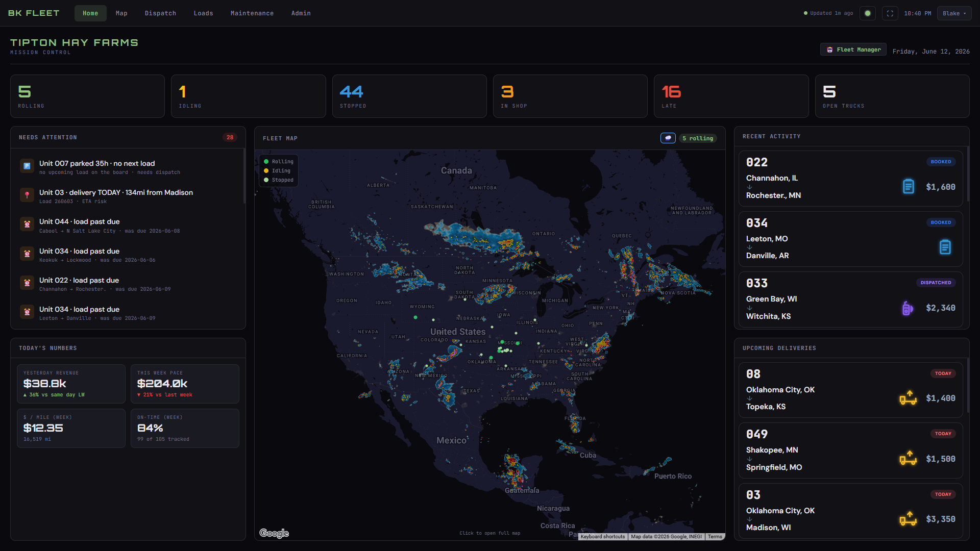Enter fullscreen with the expand icon
This screenshot has height=551, width=980.
890,13
